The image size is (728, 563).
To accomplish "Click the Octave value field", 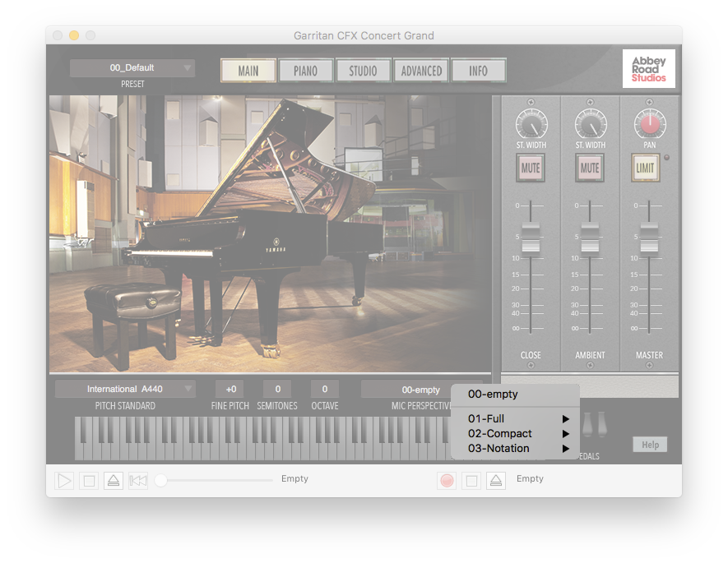I will click(325, 389).
